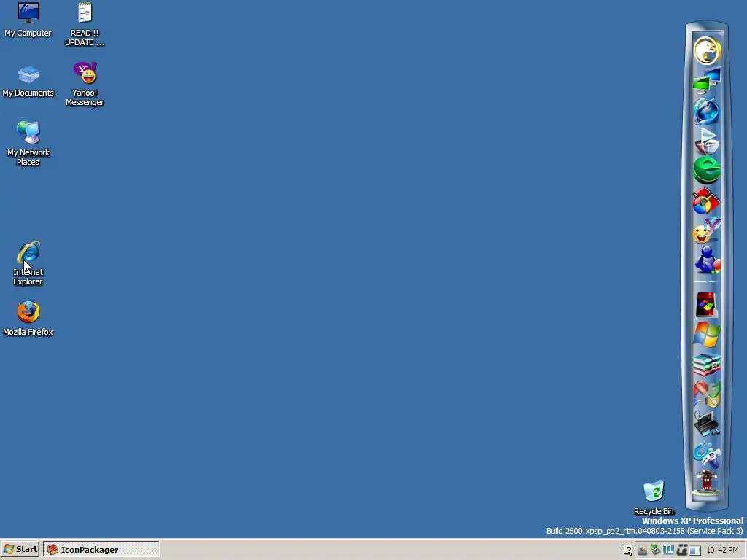Click the 10:42 PM clock
Screen dimensions: 747x560
[723, 550]
